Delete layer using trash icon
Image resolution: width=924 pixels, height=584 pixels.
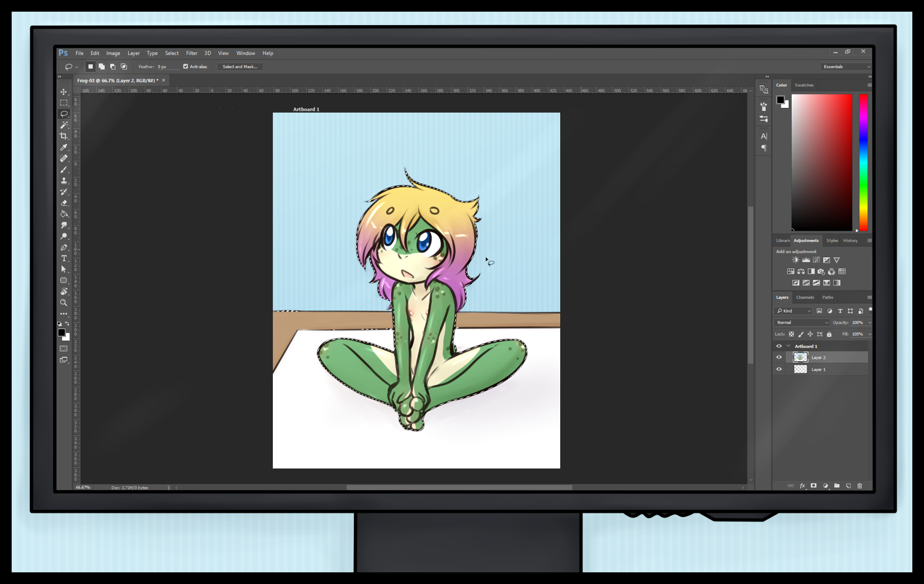coord(859,485)
